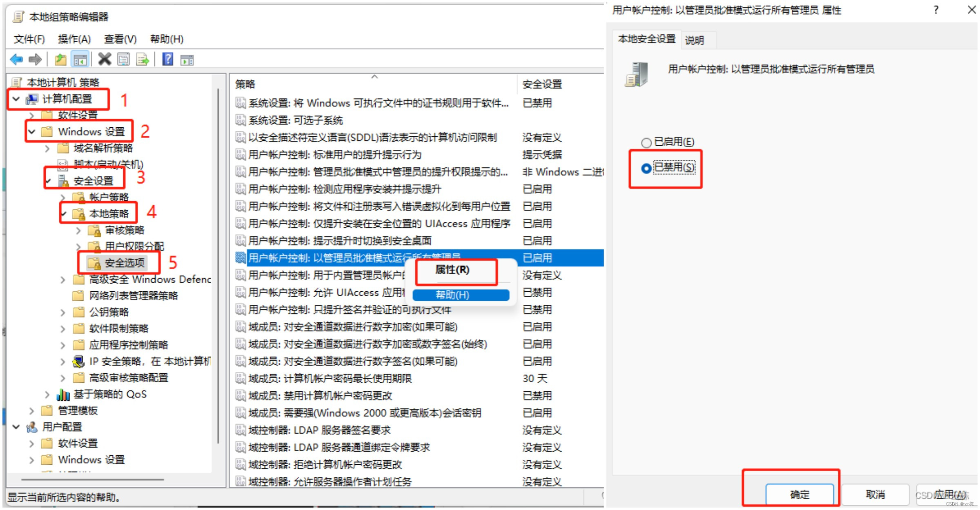The width and height of the screenshot is (980, 510).
Task: Click the 管理模板 folder icon
Action: coord(47,410)
